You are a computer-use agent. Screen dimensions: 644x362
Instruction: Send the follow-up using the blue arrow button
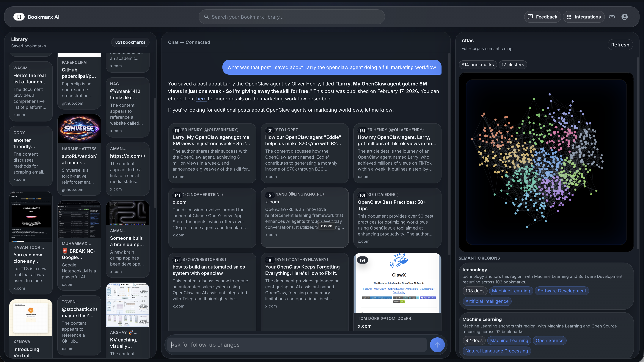[x=437, y=345]
